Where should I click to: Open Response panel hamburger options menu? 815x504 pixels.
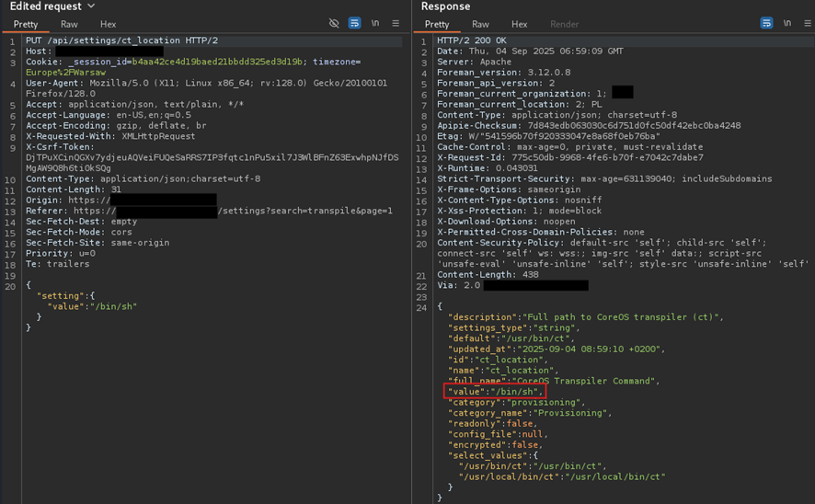pyautogui.click(x=808, y=23)
